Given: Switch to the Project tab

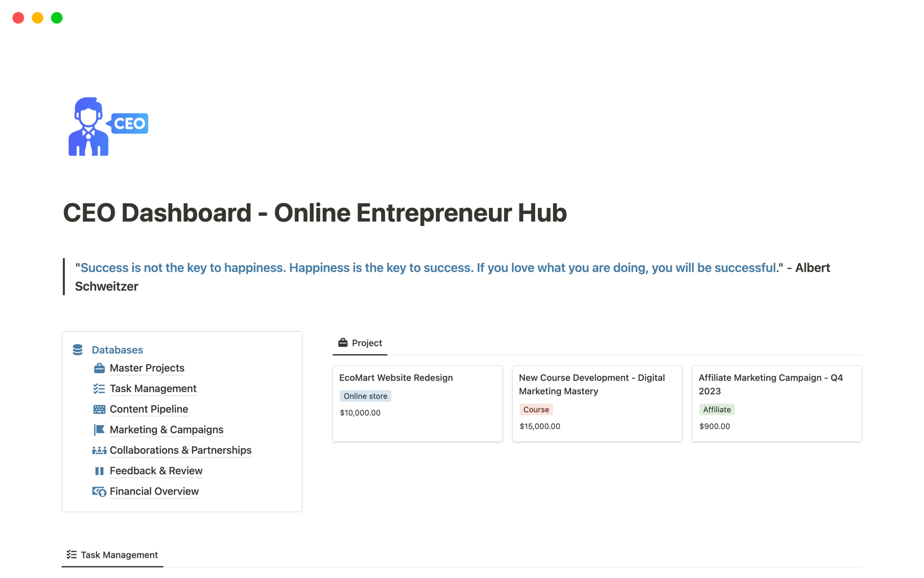Looking at the screenshot, I should [366, 342].
